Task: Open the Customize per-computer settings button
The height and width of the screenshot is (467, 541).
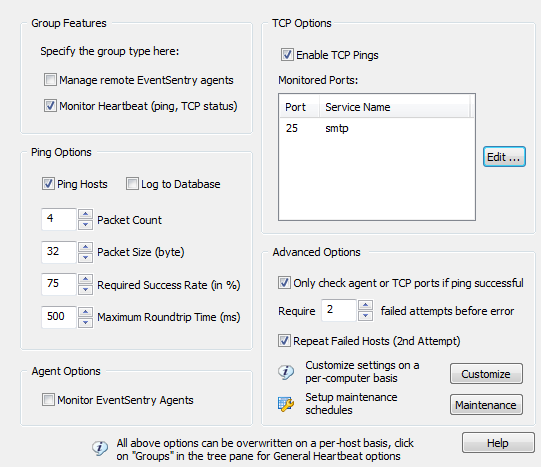Action: pyautogui.click(x=486, y=374)
